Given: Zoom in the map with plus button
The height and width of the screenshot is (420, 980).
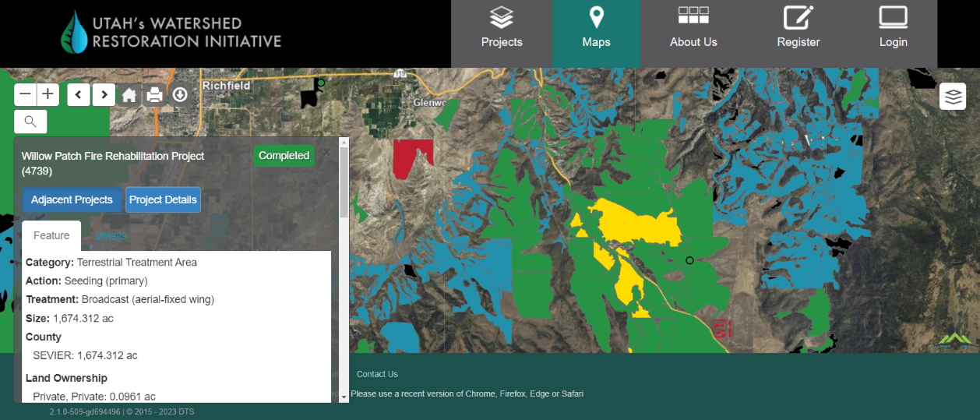Looking at the screenshot, I should [48, 94].
